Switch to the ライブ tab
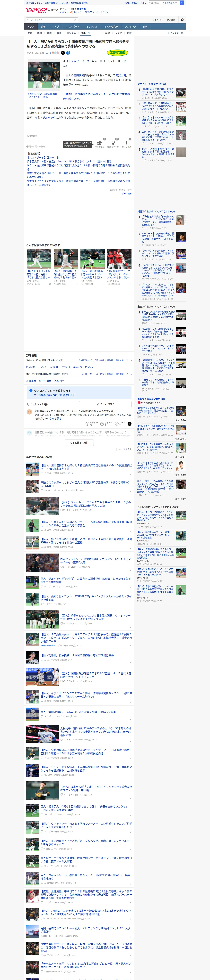This screenshot has width=210, height=980. click(x=56, y=27)
